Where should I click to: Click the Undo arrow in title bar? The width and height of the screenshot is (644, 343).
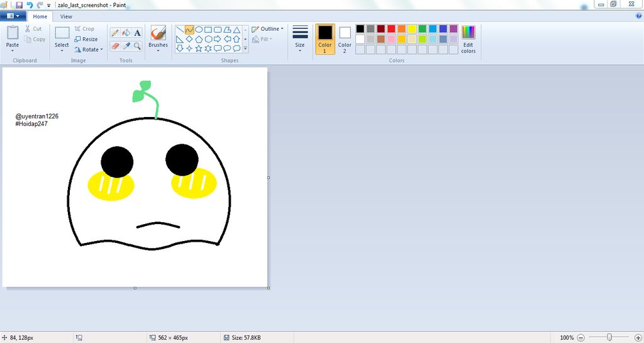(x=30, y=5)
